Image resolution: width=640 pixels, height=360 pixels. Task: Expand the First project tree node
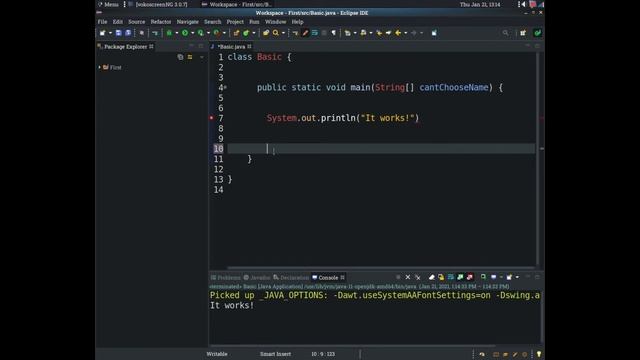coord(100,67)
